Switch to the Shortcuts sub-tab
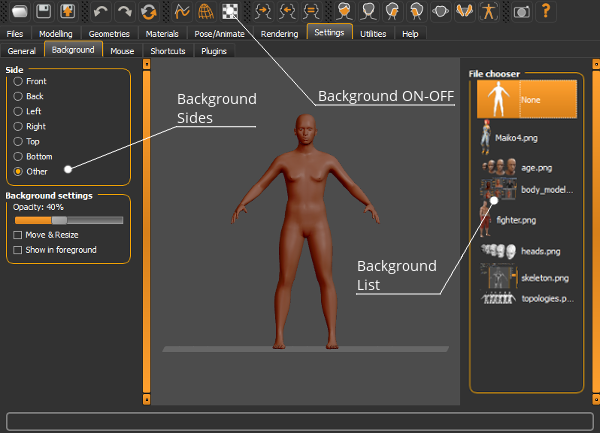600x433 pixels. [x=168, y=51]
